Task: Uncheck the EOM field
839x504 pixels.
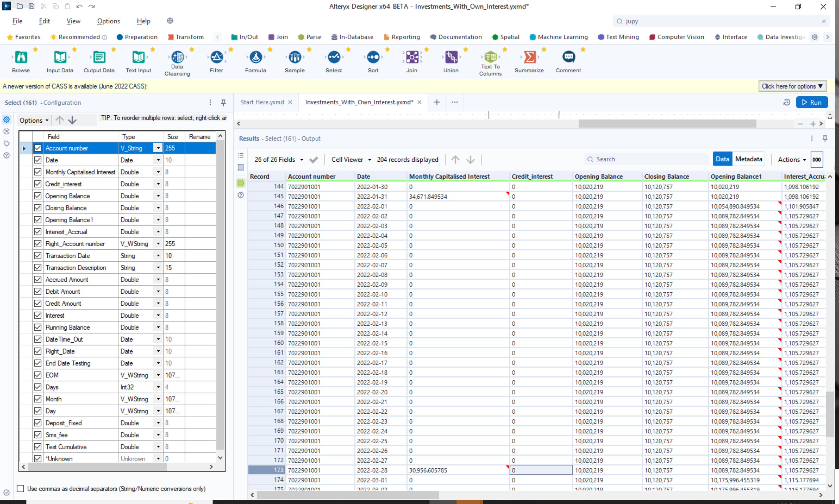Action: coord(37,375)
